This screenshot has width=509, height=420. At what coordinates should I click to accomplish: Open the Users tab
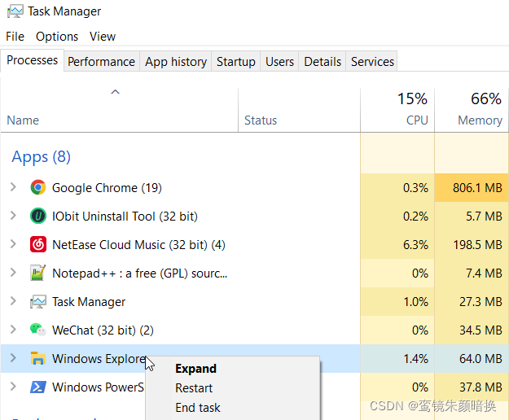pos(279,62)
